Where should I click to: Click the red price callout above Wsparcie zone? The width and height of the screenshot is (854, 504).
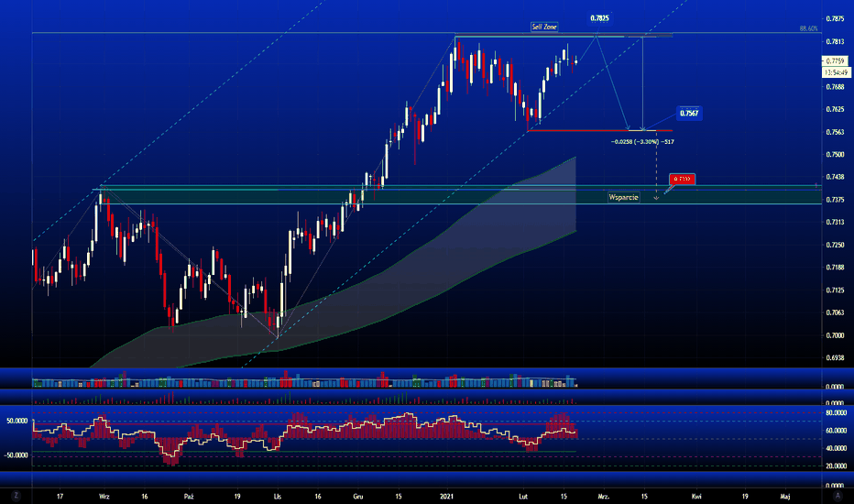[682, 179]
